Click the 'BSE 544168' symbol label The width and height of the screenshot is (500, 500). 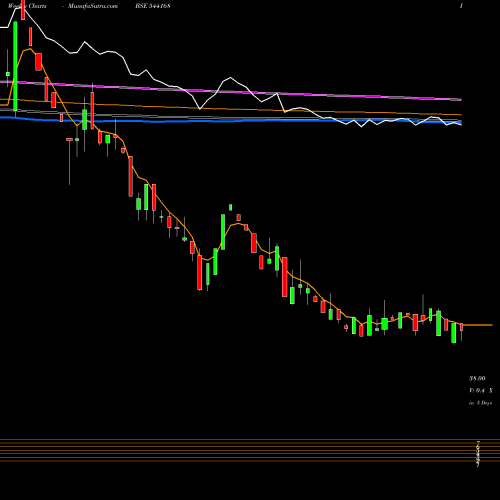pyautogui.click(x=153, y=6)
